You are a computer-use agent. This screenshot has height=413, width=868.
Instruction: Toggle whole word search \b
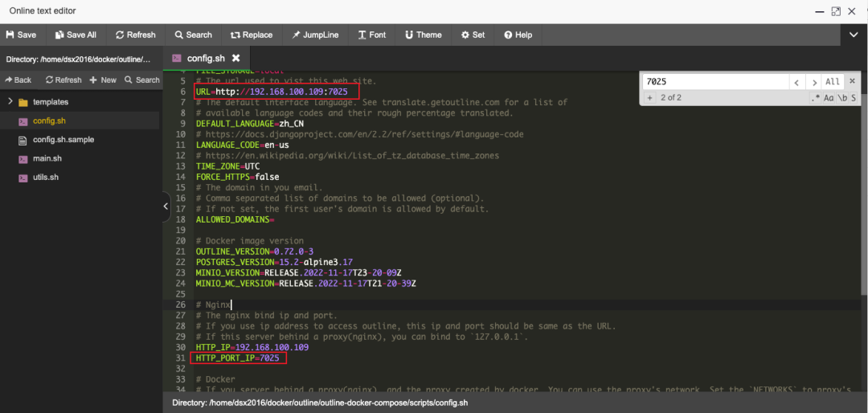841,97
